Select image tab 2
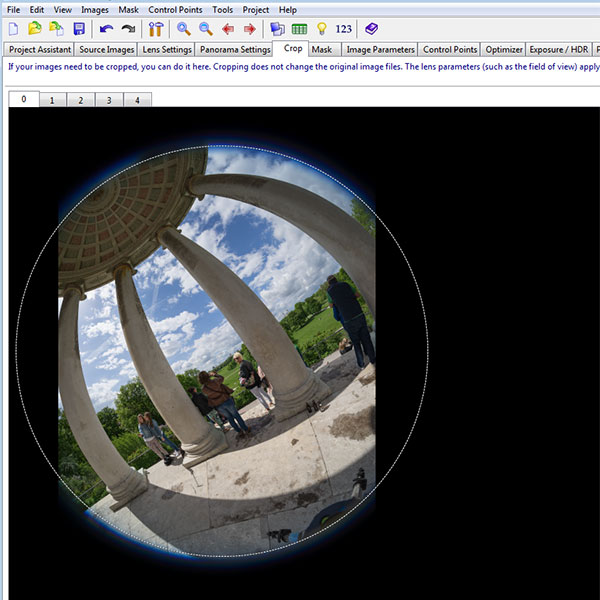This screenshot has width=600, height=600. (x=80, y=100)
